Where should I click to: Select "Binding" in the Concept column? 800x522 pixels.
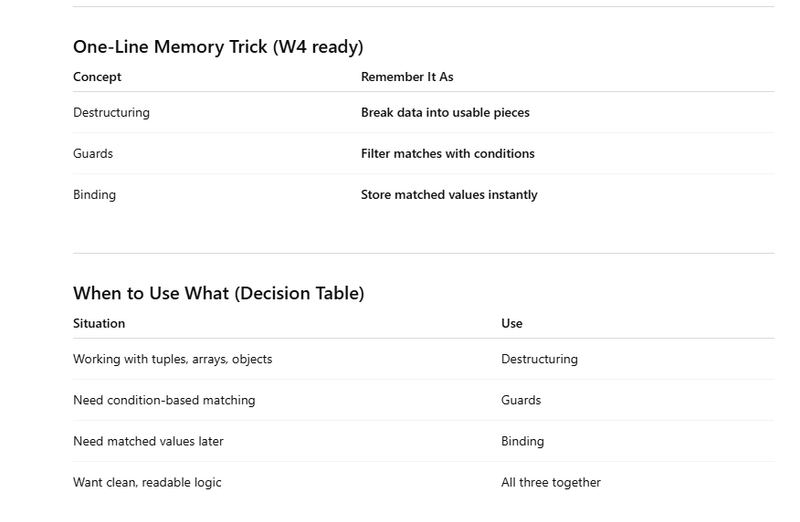pyautogui.click(x=94, y=195)
